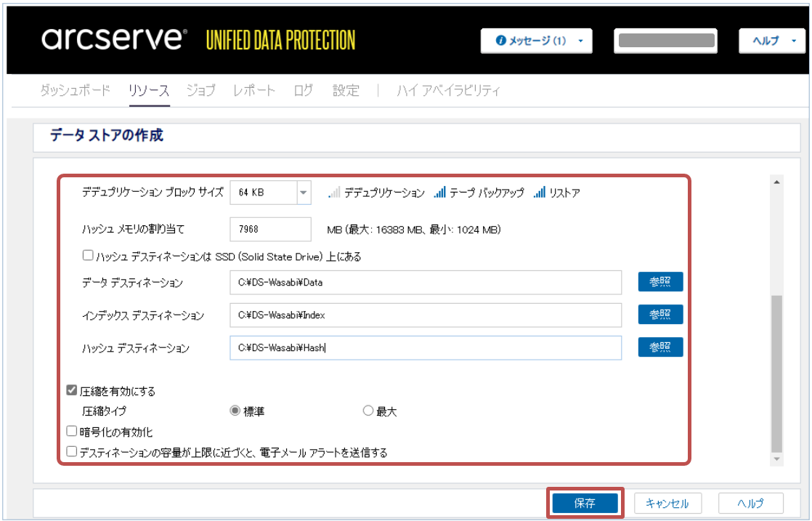Click the arcserve logo
This screenshot has height=521, width=812.
(114, 39)
